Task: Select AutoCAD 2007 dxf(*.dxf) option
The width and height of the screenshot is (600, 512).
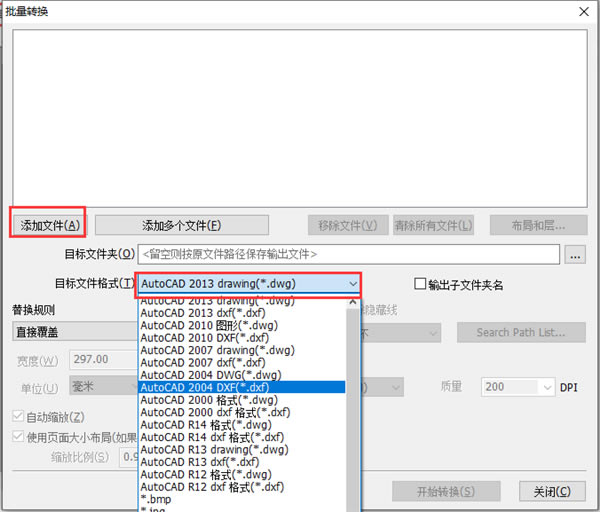Action: [242, 363]
